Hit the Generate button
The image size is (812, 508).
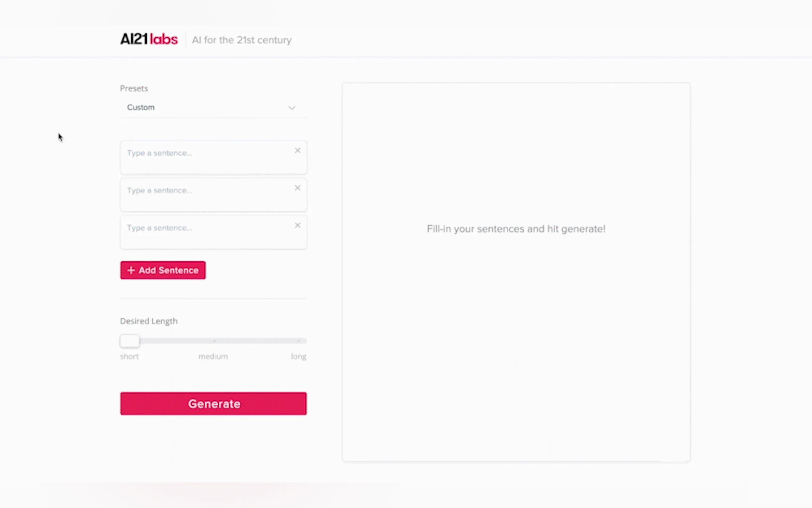pyautogui.click(x=213, y=403)
